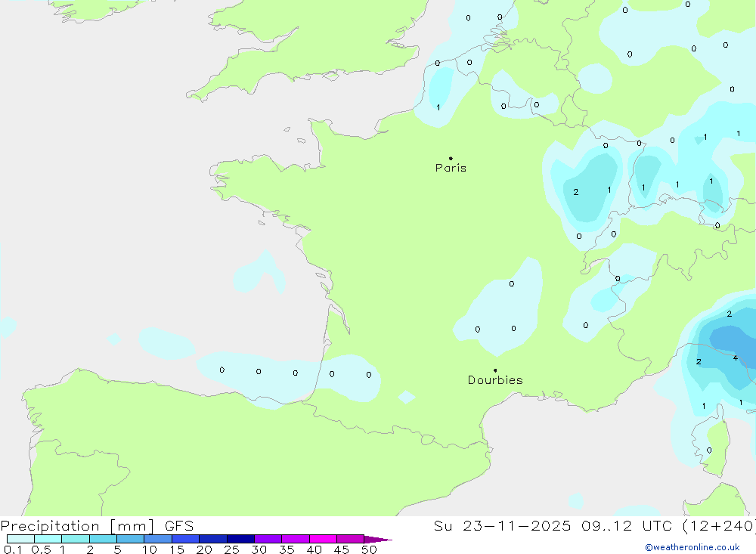This screenshot has height=554, width=756.
Task: Click the forecast date Su 23-11-2025 text
Action: click(x=502, y=526)
